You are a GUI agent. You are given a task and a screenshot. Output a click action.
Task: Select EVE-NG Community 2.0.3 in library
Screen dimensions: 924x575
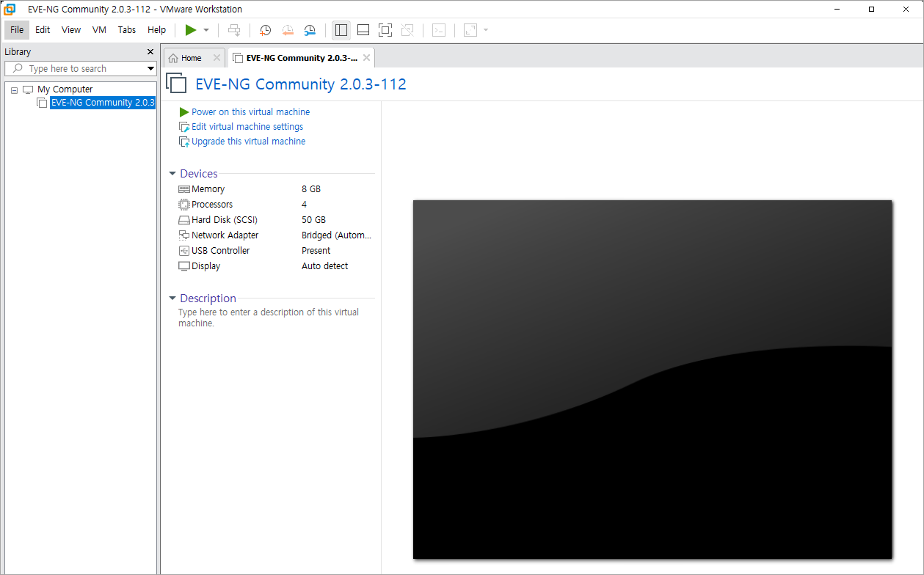pyautogui.click(x=103, y=103)
